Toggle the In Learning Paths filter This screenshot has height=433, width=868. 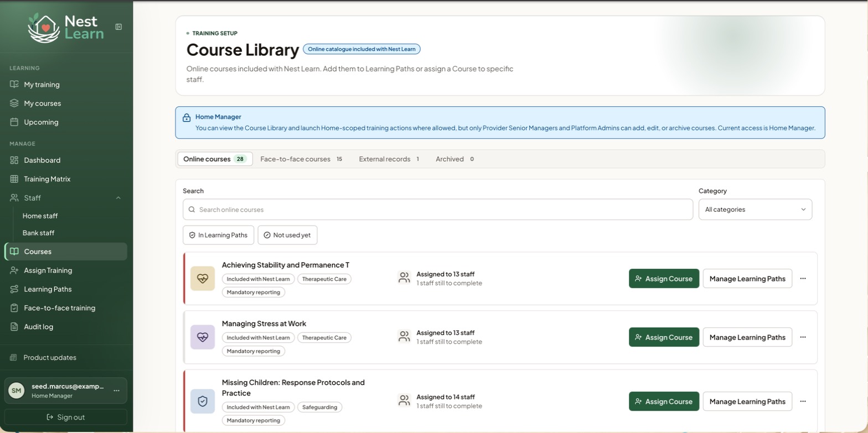pyautogui.click(x=218, y=235)
